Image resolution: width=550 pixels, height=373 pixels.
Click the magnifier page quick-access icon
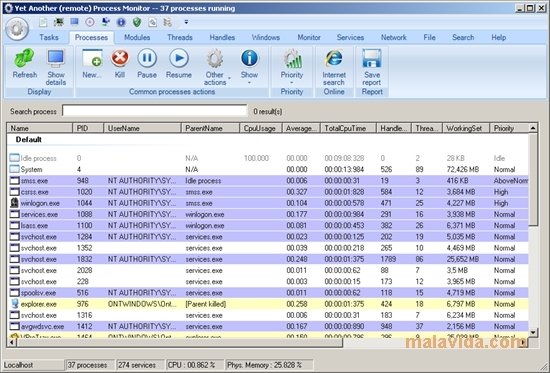pos(152,22)
